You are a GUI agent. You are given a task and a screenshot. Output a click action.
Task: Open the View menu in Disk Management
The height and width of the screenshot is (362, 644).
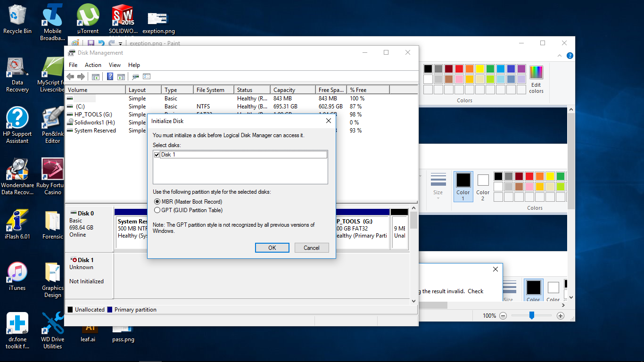(115, 65)
